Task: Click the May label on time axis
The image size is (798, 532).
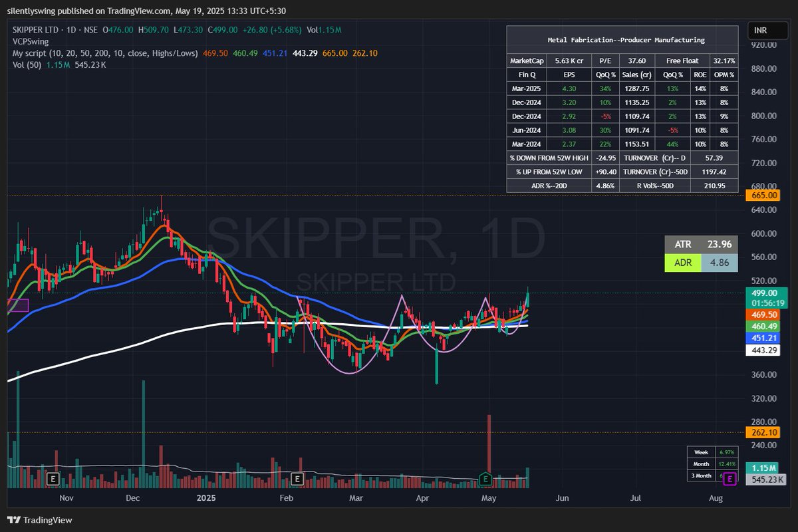Action: click(x=489, y=497)
